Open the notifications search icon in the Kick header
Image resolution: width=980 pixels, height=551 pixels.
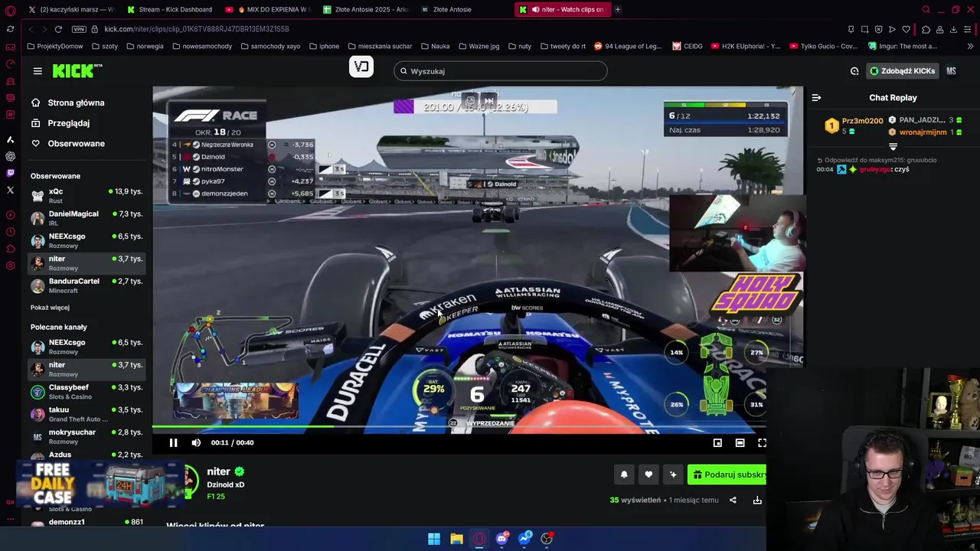pyautogui.click(x=854, y=71)
